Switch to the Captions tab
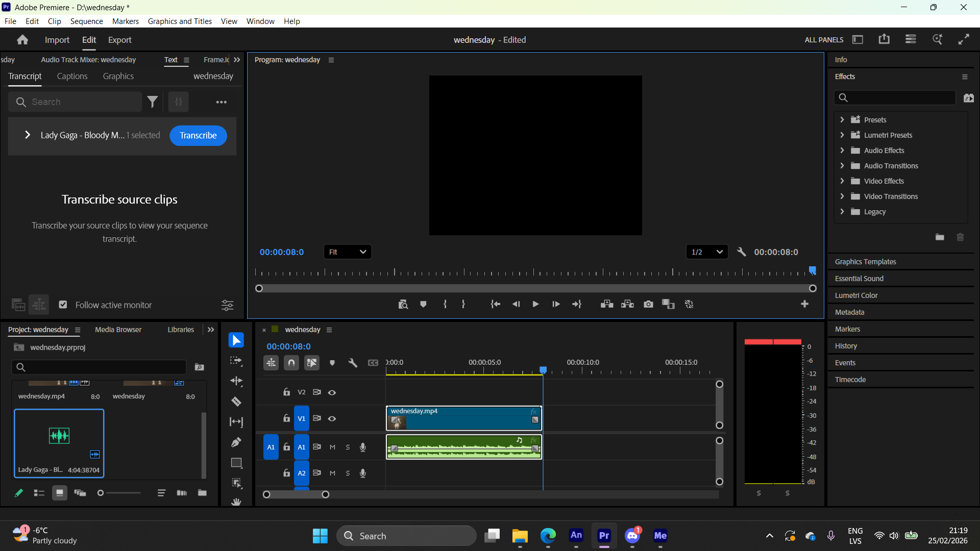The width and height of the screenshot is (980, 551). tap(72, 76)
